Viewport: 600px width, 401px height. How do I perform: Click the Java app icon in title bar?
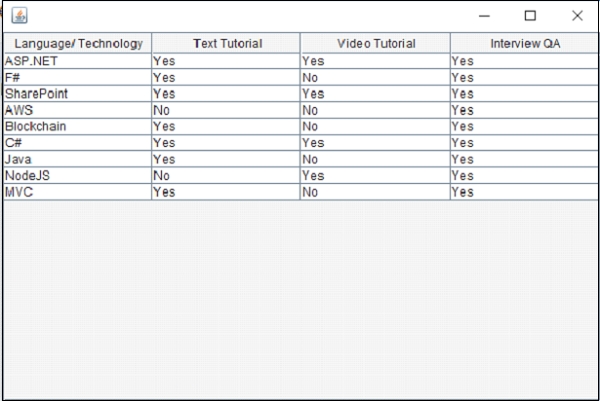pos(19,15)
